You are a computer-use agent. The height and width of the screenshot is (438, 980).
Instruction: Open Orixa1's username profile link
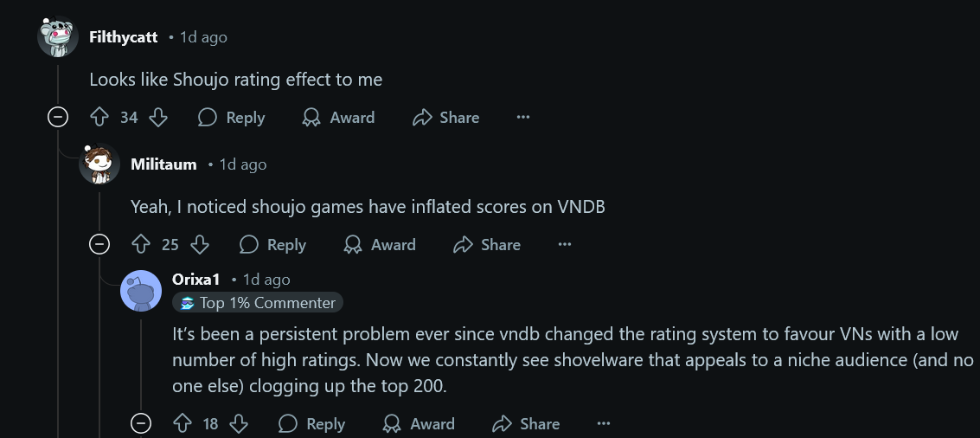[196, 280]
